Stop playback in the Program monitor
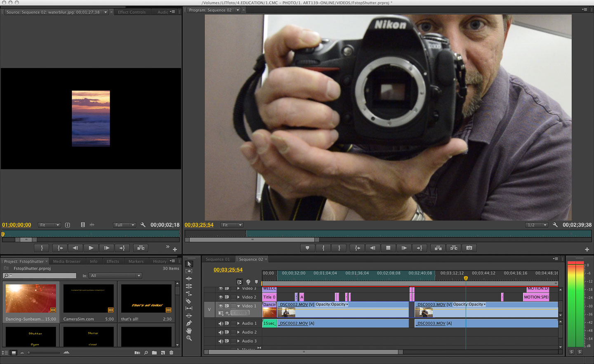The height and width of the screenshot is (364, 594). click(388, 248)
